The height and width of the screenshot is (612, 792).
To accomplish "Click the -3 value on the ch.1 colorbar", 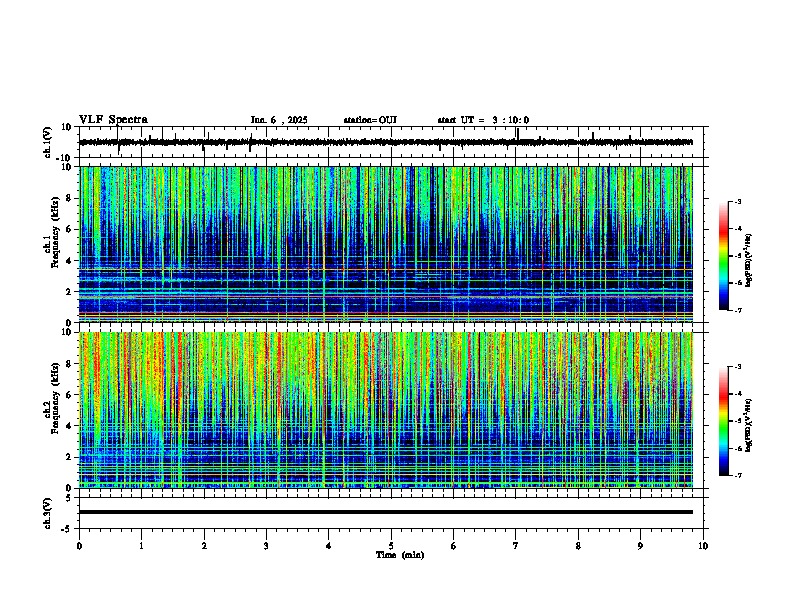I will pos(737,202).
